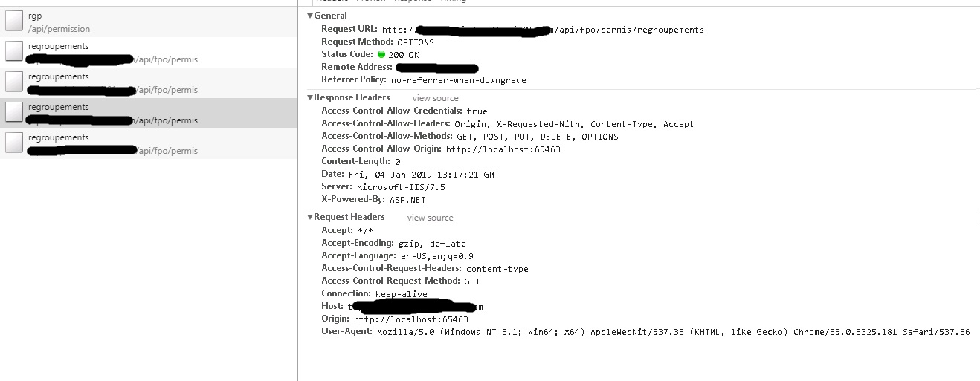Image resolution: width=980 pixels, height=381 pixels.
Task: Click the green 200 OK status dot
Action: tap(381, 54)
